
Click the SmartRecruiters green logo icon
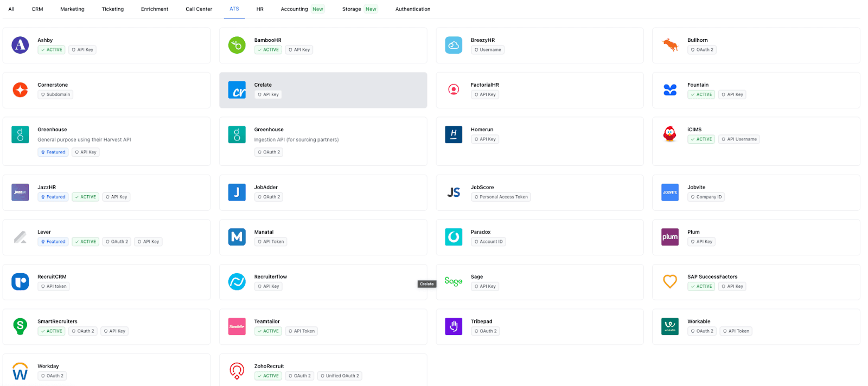tap(20, 326)
